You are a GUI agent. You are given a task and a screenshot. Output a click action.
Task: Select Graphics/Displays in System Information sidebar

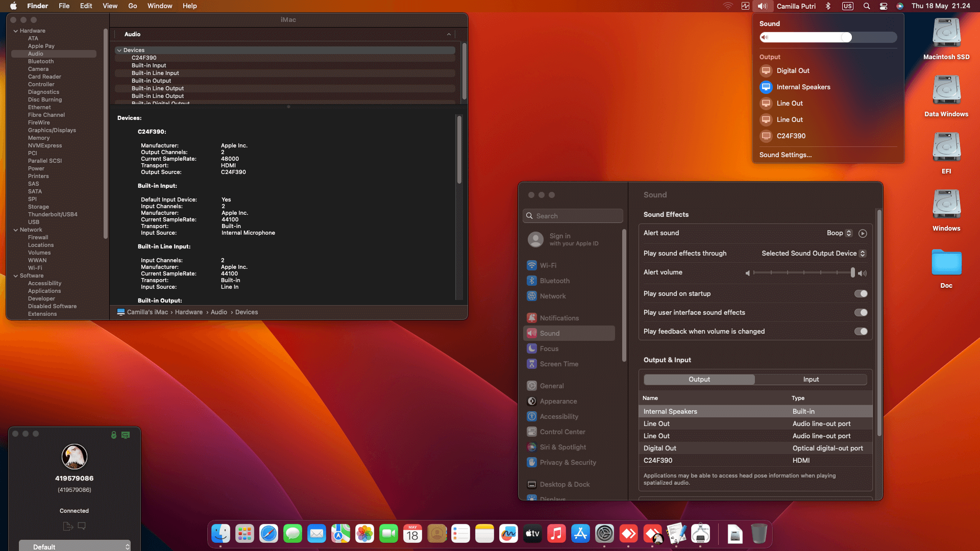pyautogui.click(x=52, y=130)
